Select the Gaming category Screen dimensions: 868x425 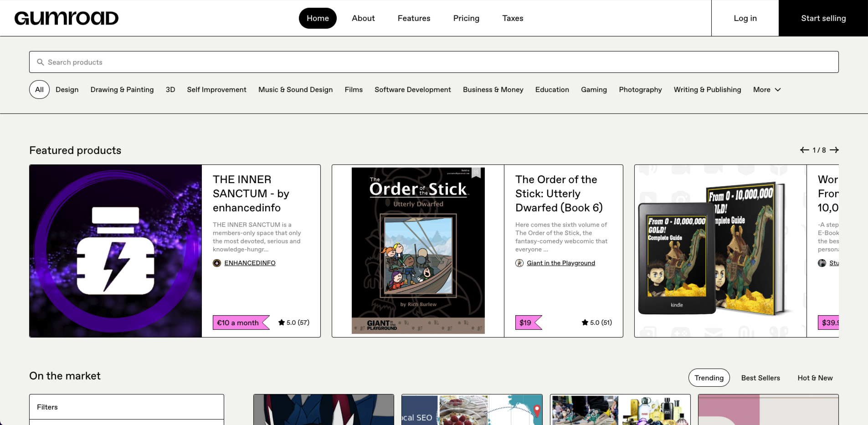[594, 90]
